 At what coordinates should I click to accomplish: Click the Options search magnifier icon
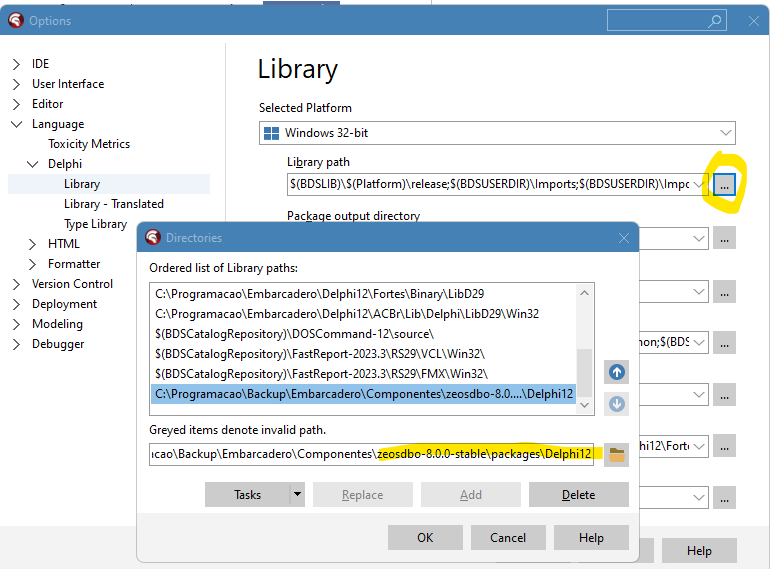[715, 21]
